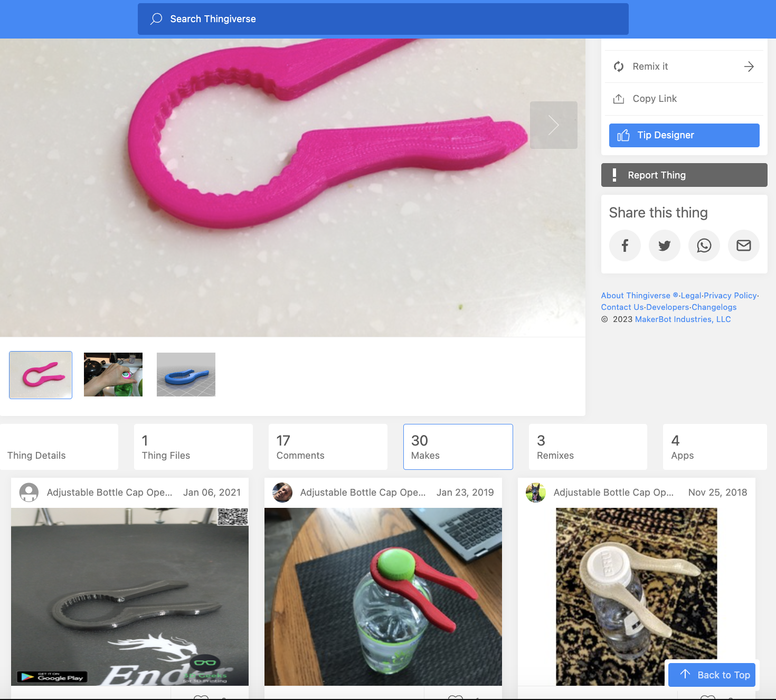This screenshot has width=776, height=700.
Task: Share this thing on Facebook
Action: [624, 245]
